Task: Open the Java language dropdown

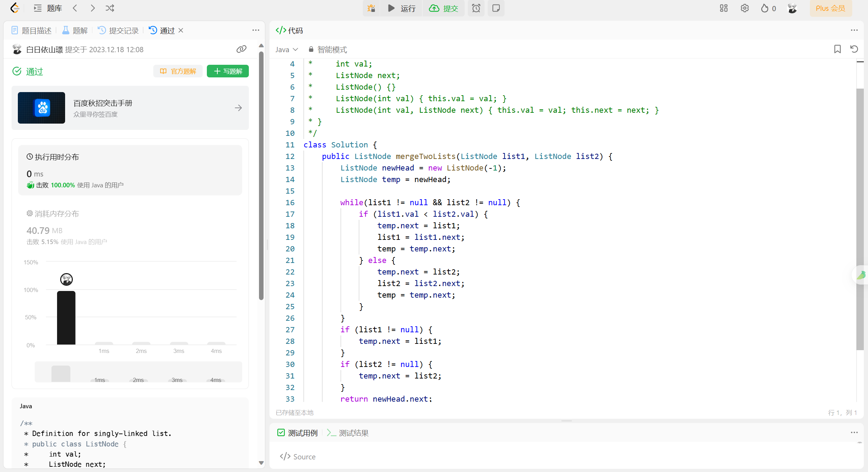Action: 287,49
